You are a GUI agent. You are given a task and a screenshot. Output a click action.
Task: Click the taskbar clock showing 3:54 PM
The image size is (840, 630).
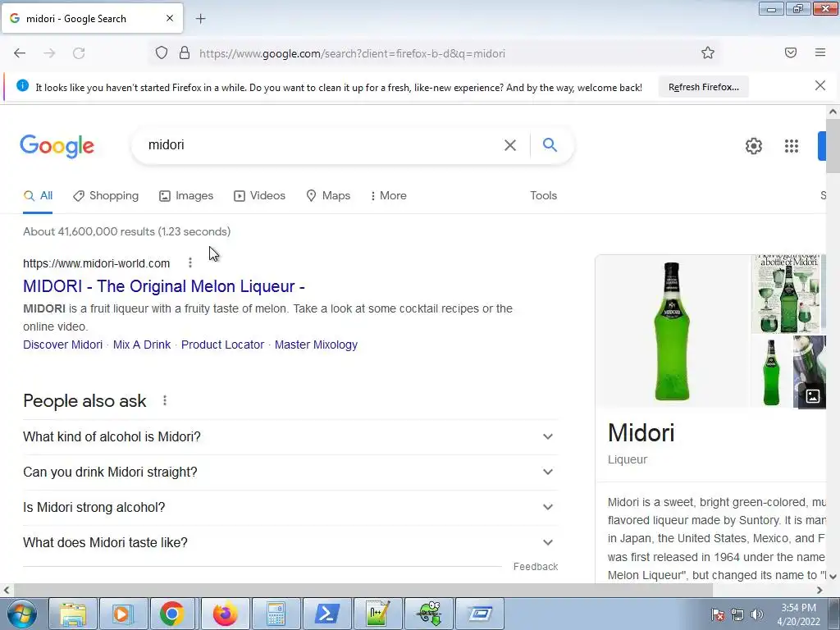[798, 614]
